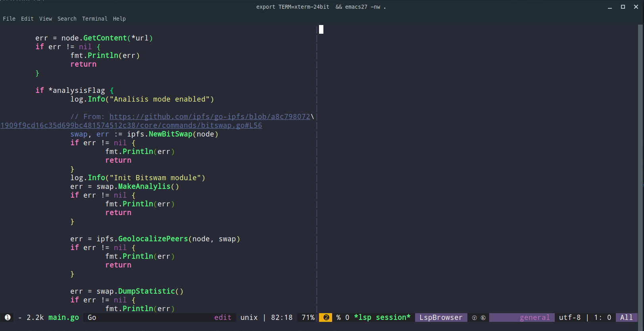Click the 'edit' state label in modeline

223,318
